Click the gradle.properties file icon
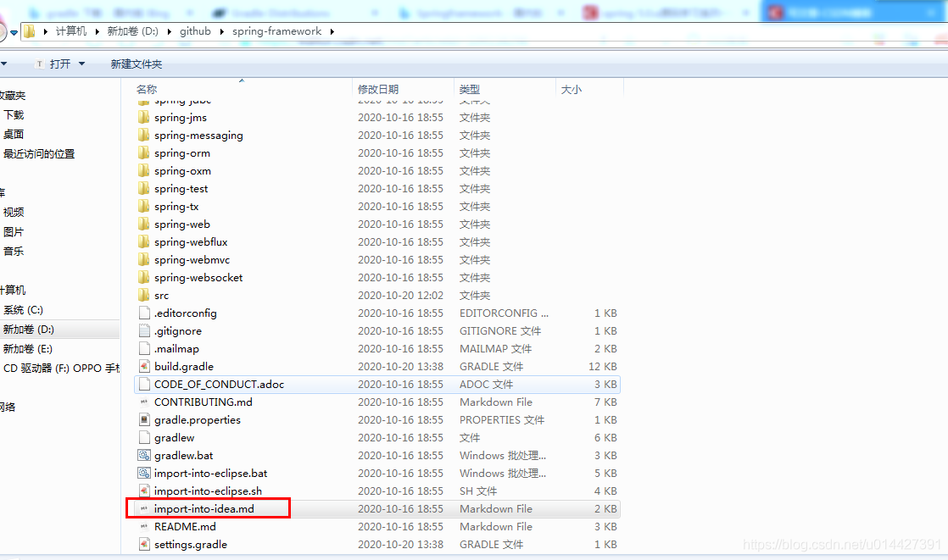Image resolution: width=948 pixels, height=560 pixels. coord(144,419)
